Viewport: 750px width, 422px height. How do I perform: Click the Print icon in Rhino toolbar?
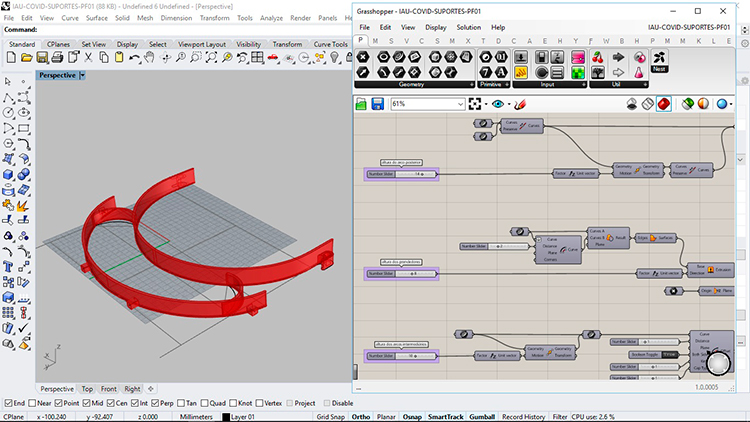(57, 58)
